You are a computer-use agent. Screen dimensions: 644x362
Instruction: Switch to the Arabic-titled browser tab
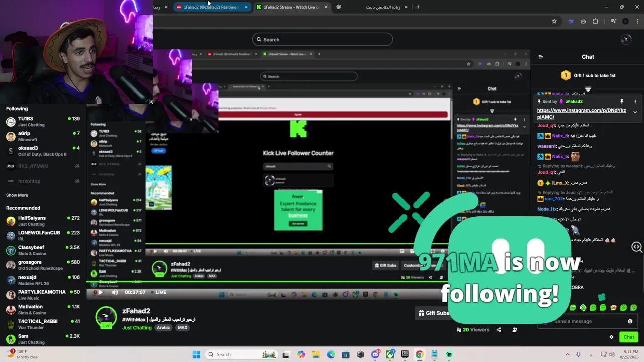[x=372, y=7]
